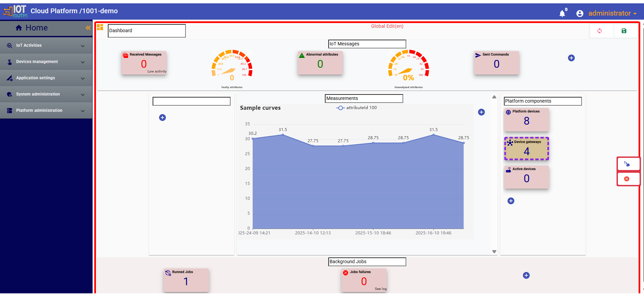Expand the IoT Activities menu
644x294 pixels.
(x=46, y=45)
